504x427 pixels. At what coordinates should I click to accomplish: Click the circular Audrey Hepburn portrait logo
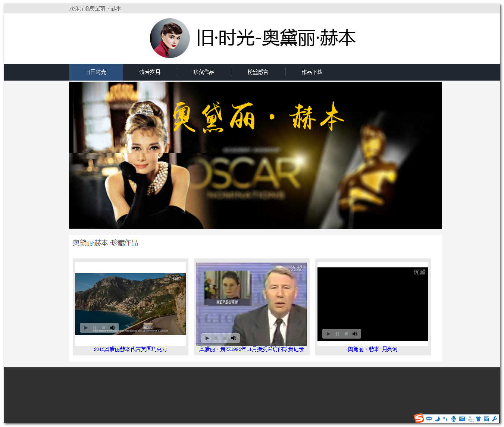coord(170,38)
